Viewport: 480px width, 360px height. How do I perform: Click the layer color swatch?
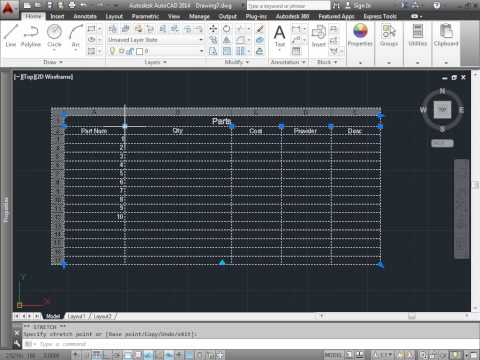click(x=140, y=51)
